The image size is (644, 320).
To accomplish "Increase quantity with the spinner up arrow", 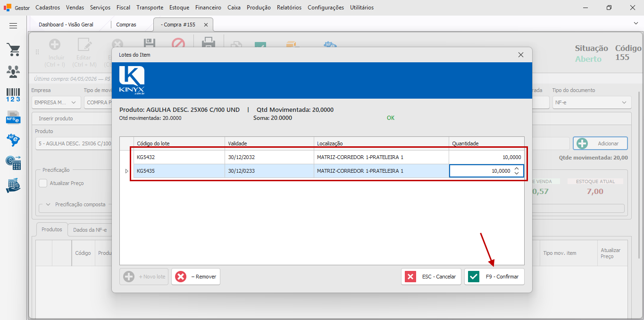I will tap(517, 168).
